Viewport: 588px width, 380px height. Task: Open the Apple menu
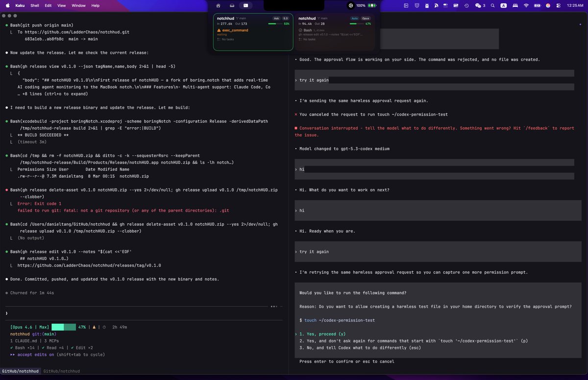[x=7, y=5]
